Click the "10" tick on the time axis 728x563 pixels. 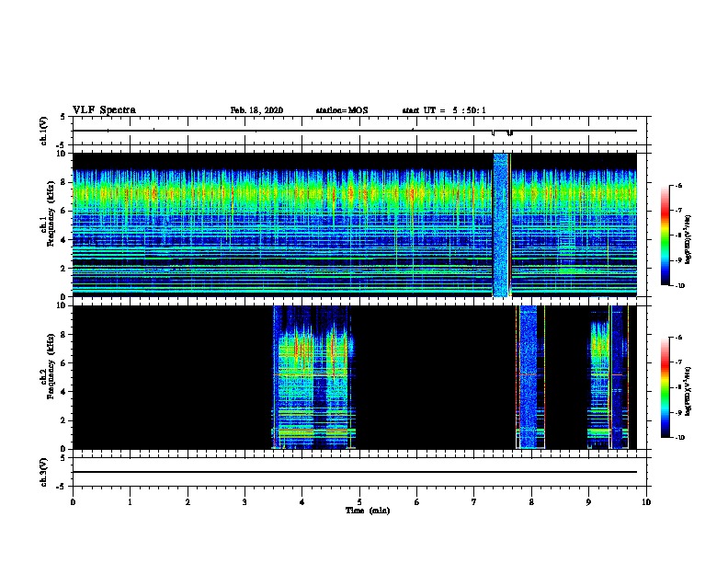pos(646,502)
